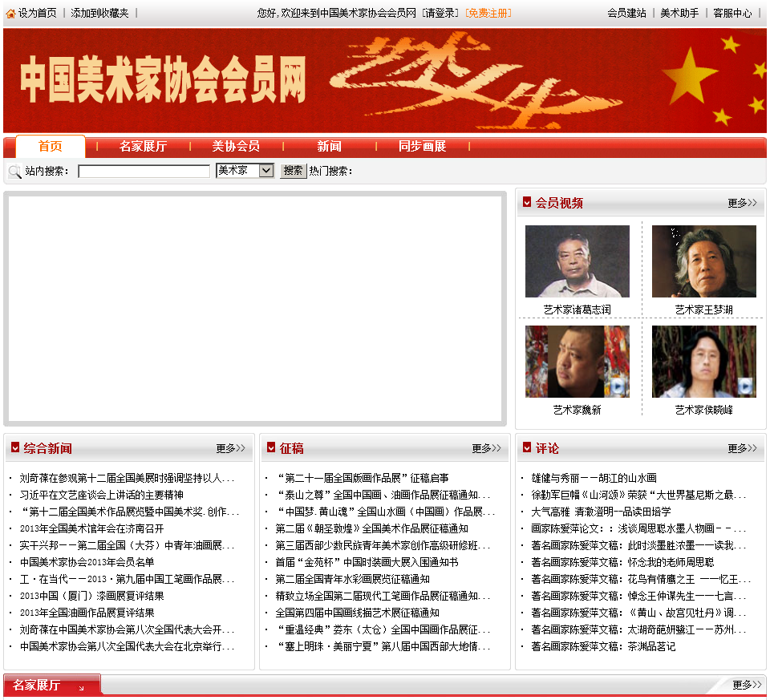This screenshot has height=700, width=770.
Task: Open the thumbnail of 艺术家诸葛志润
Action: tap(577, 261)
